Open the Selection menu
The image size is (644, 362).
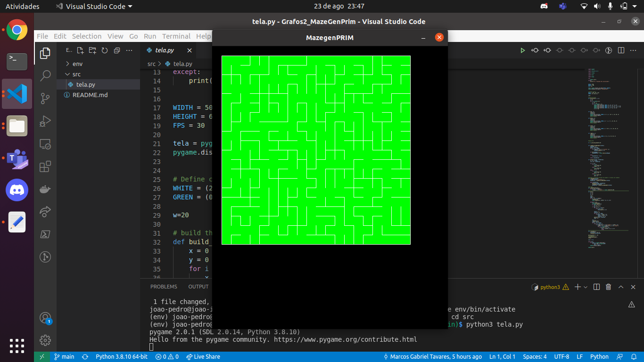(x=87, y=36)
